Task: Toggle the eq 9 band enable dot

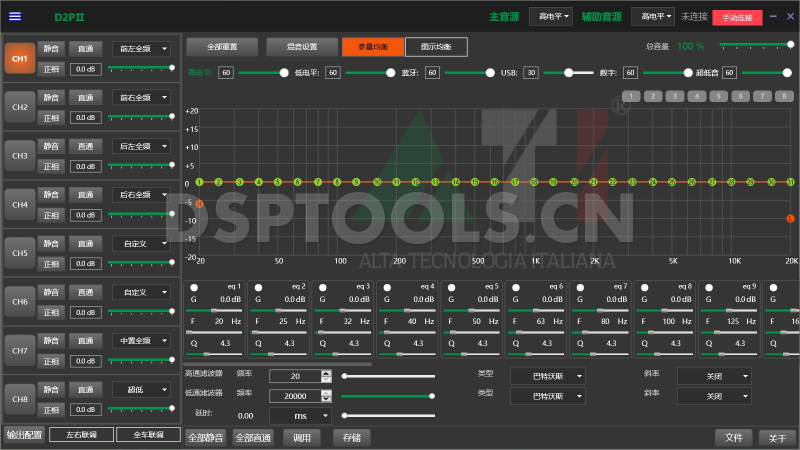Action: click(709, 287)
